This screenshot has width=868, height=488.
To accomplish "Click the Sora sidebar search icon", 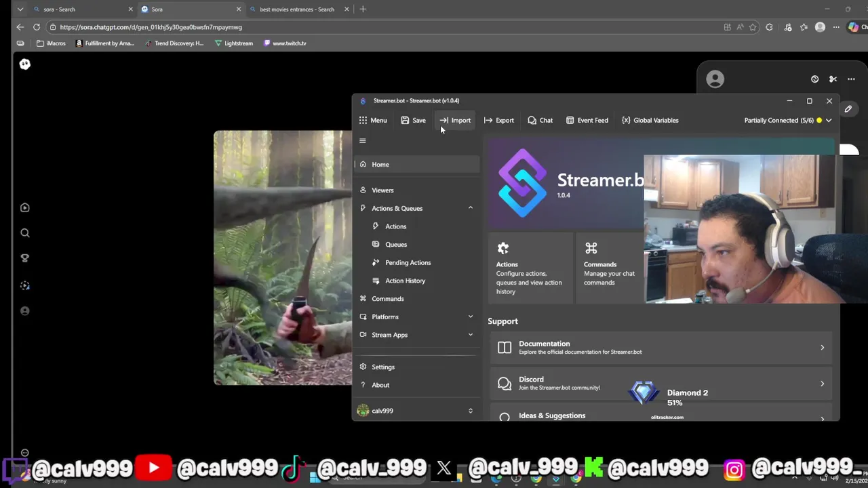I will click(x=25, y=233).
